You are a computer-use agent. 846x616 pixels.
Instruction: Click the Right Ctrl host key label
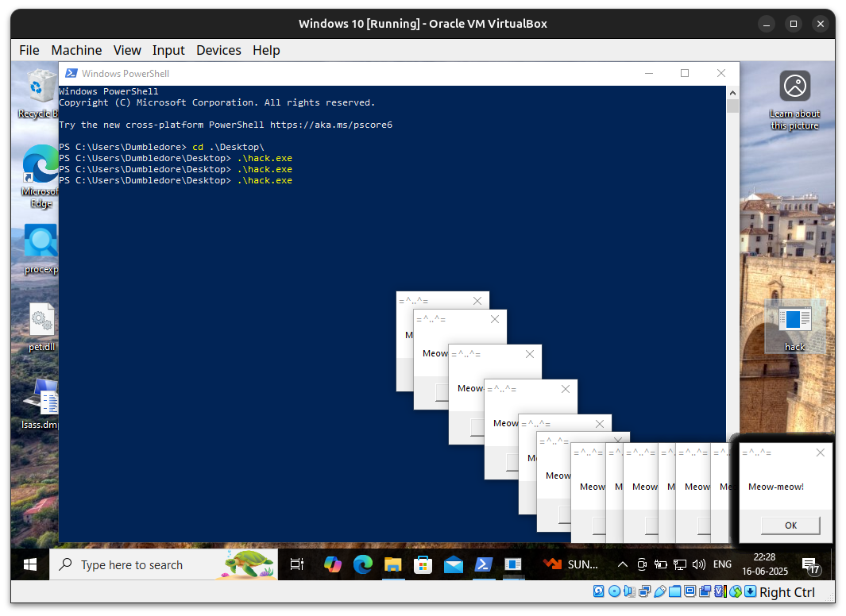click(x=787, y=592)
